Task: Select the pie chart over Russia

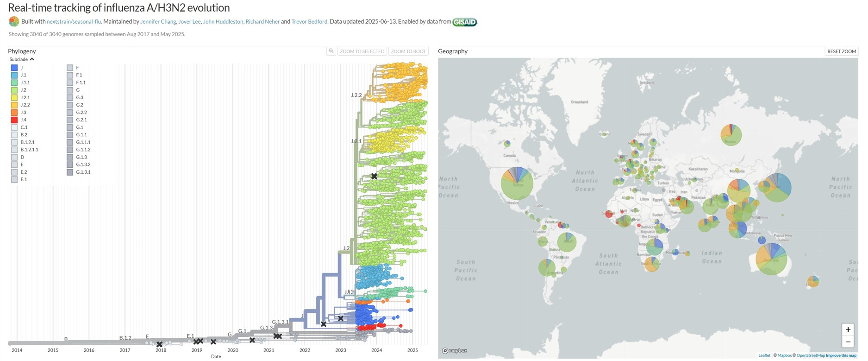Action: coord(731,135)
